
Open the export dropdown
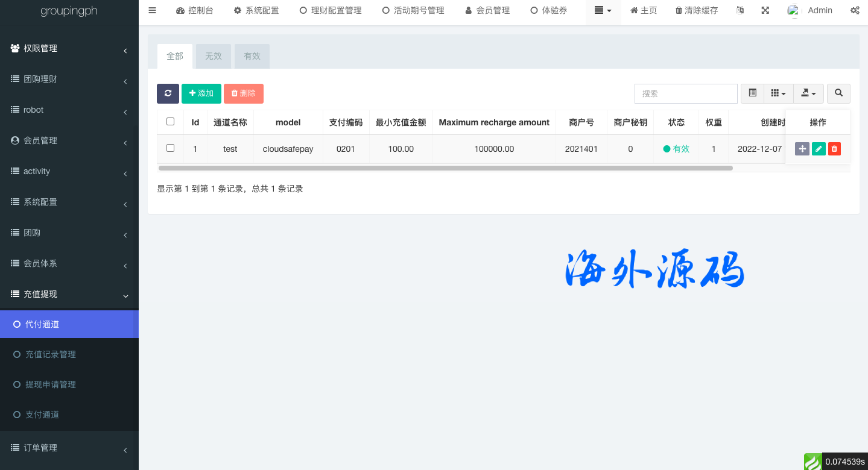pyautogui.click(x=808, y=93)
